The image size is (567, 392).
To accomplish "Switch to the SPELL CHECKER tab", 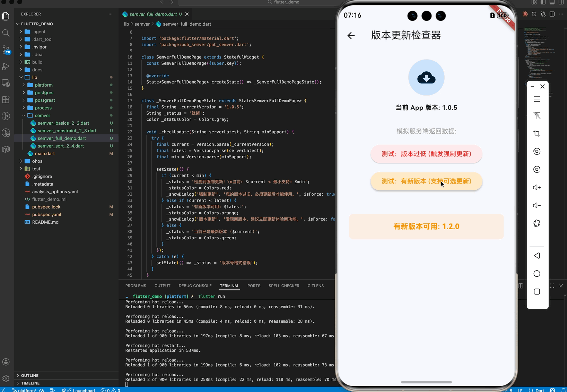I will pos(284,286).
